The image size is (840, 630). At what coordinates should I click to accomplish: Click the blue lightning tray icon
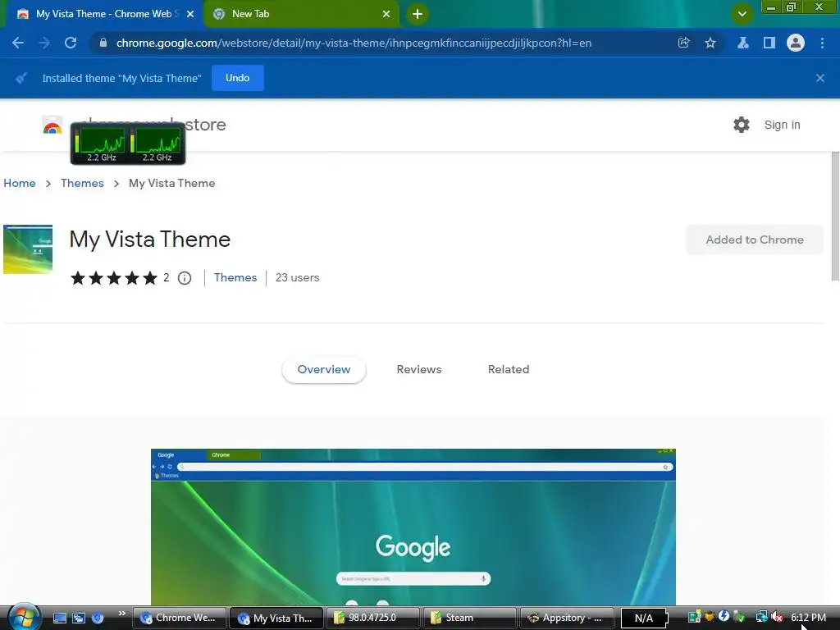tap(724, 617)
